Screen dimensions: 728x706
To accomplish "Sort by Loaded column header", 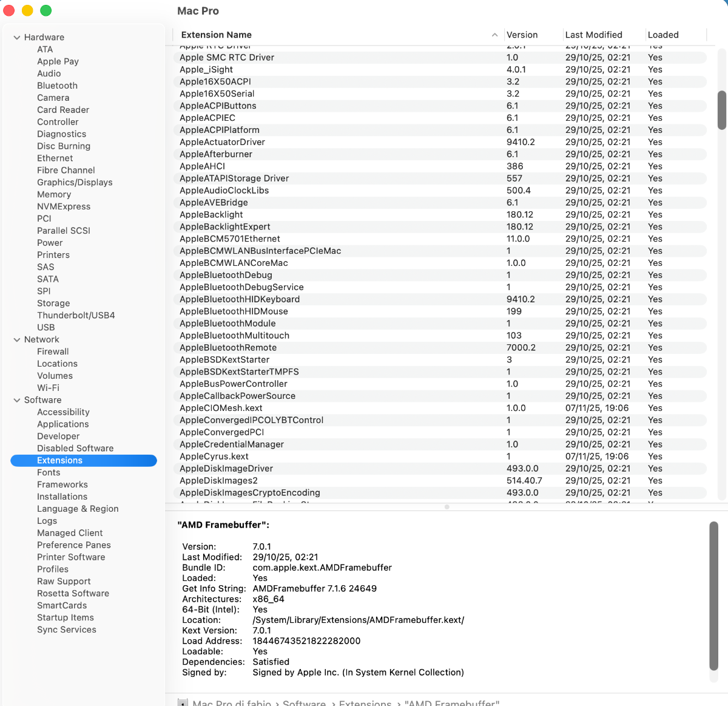I will [x=663, y=35].
